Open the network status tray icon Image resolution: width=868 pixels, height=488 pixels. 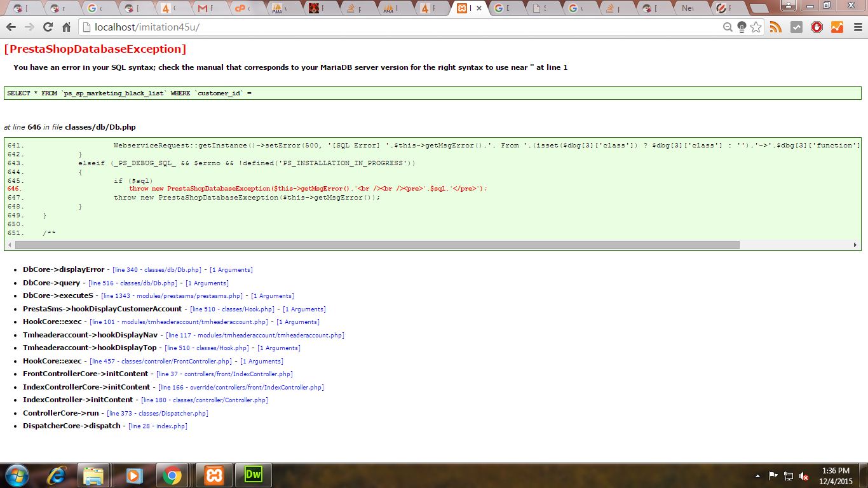click(x=789, y=476)
